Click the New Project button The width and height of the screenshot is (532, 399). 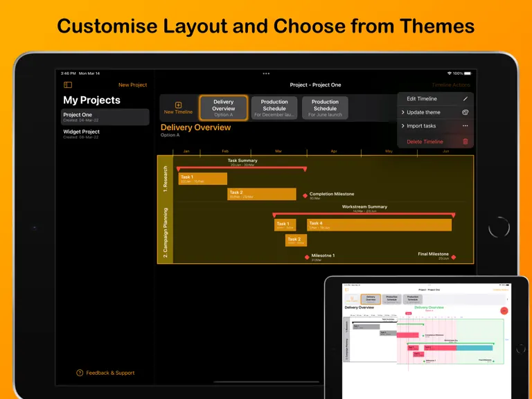point(133,85)
